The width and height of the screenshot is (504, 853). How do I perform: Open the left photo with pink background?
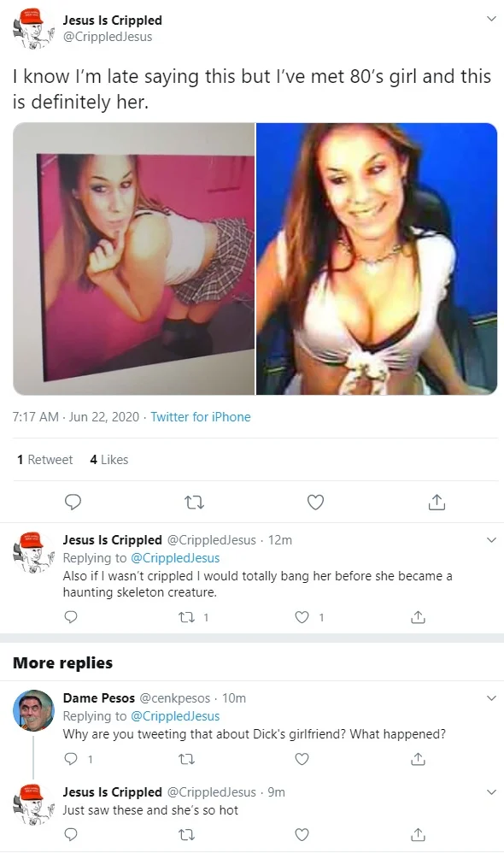[x=134, y=259]
